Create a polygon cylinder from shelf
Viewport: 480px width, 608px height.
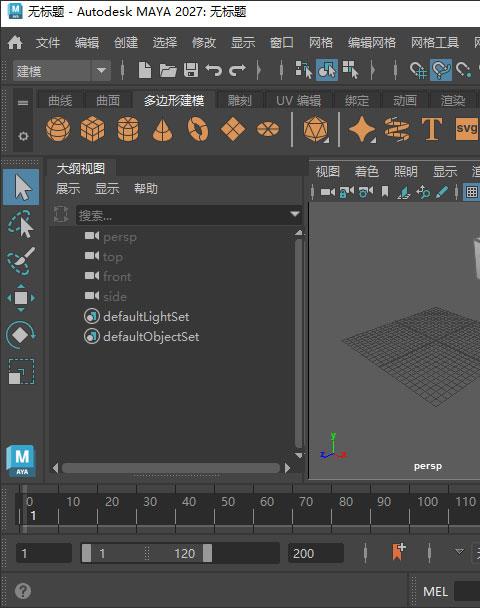pos(128,129)
